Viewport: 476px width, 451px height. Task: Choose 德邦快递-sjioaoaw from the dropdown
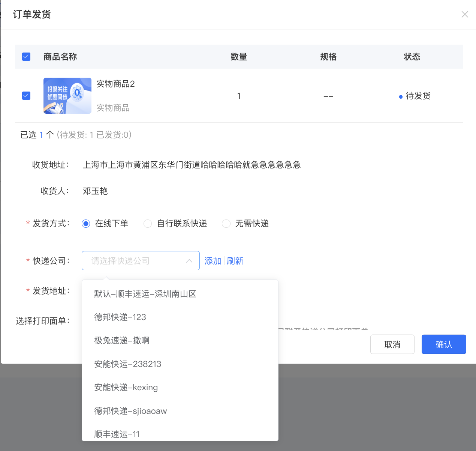click(180, 411)
